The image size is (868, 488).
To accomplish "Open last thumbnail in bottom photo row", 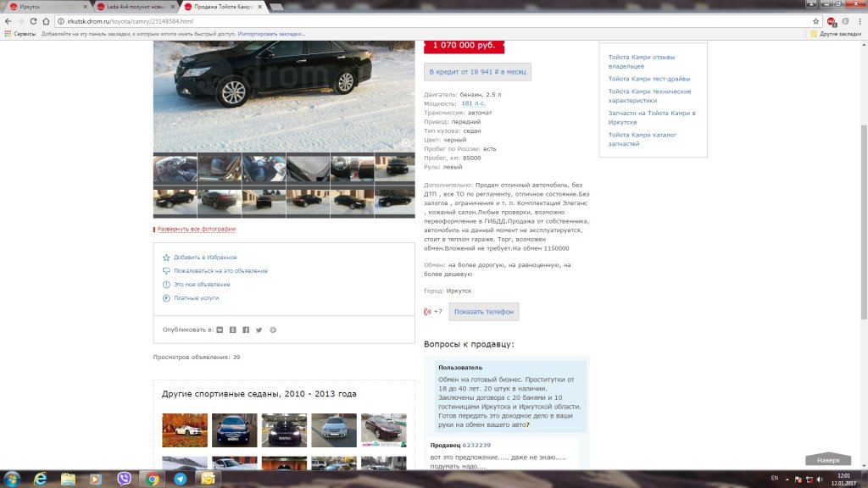I will coord(395,202).
